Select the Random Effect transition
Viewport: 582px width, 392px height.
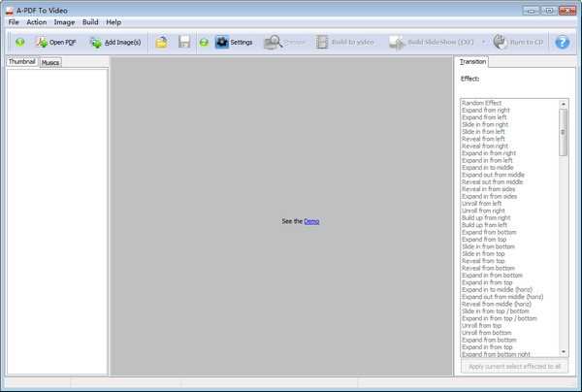(x=481, y=102)
